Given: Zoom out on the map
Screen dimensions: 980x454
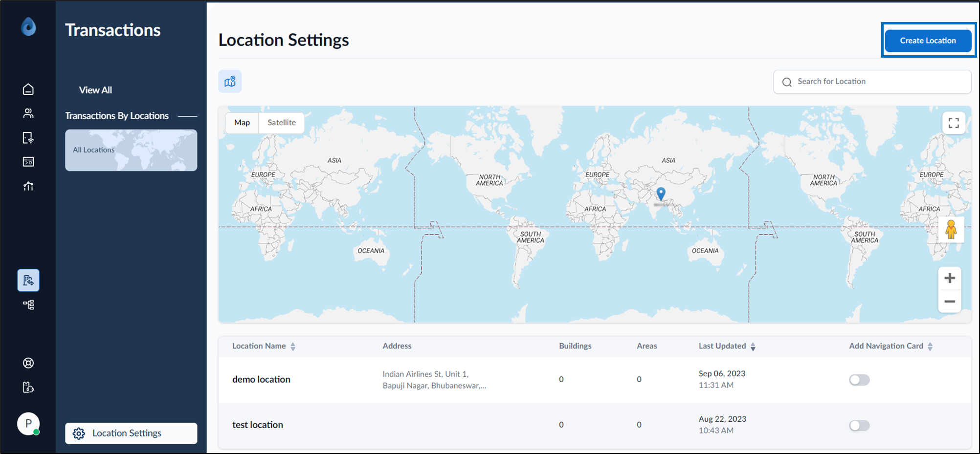Looking at the screenshot, I should click(950, 301).
